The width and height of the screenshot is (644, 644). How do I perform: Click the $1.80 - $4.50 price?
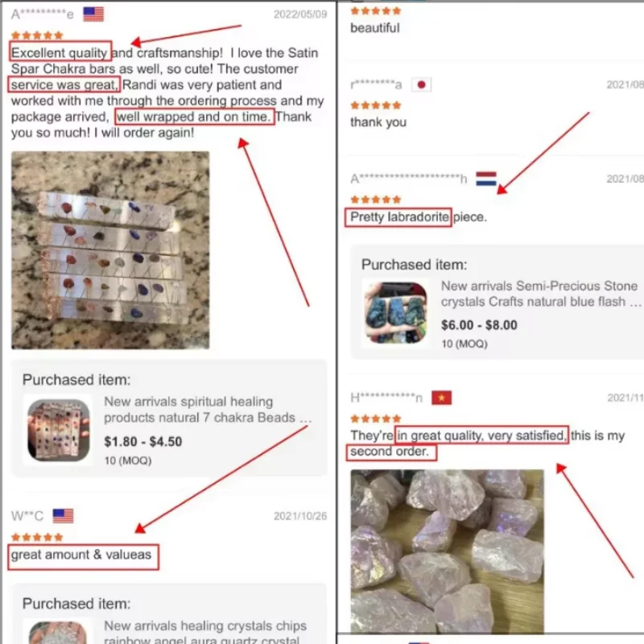pos(143,441)
